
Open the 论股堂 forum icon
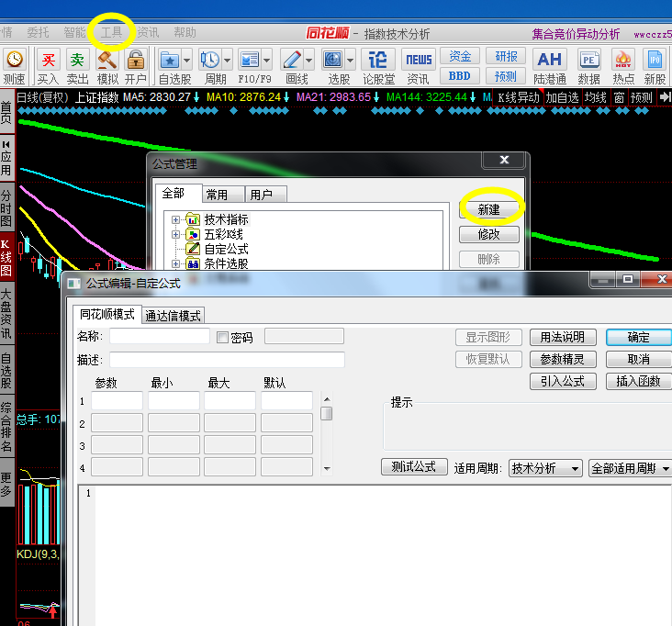coord(377,60)
